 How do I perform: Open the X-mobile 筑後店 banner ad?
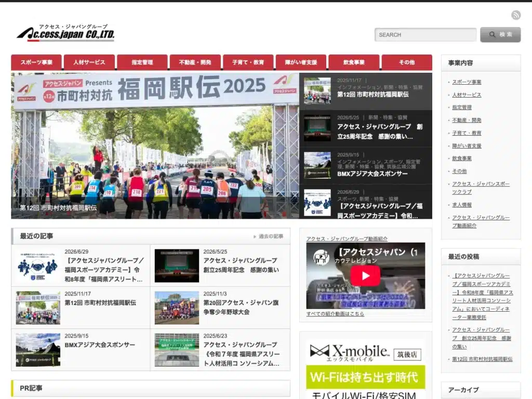(365, 369)
